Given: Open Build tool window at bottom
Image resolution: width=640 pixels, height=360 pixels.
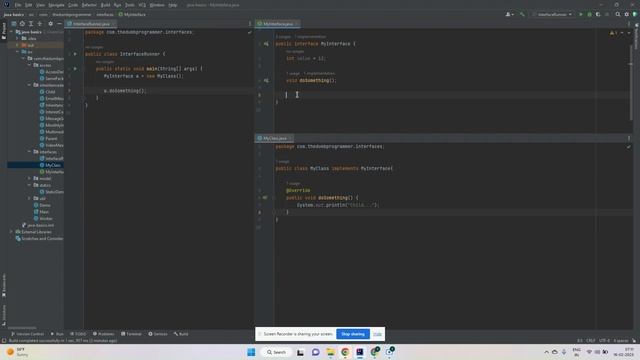Looking at the screenshot, I should [181, 334].
